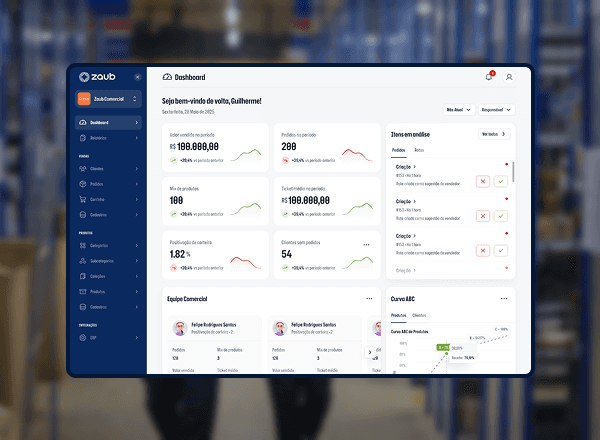
Task: Expand the Categorias chevron
Action: pyautogui.click(x=137, y=245)
